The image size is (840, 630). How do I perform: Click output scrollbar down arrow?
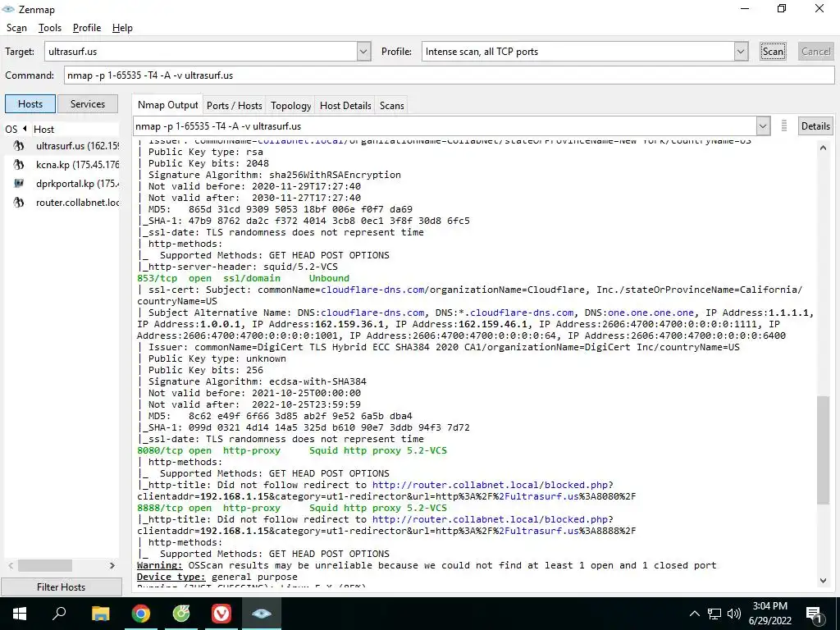tap(823, 580)
